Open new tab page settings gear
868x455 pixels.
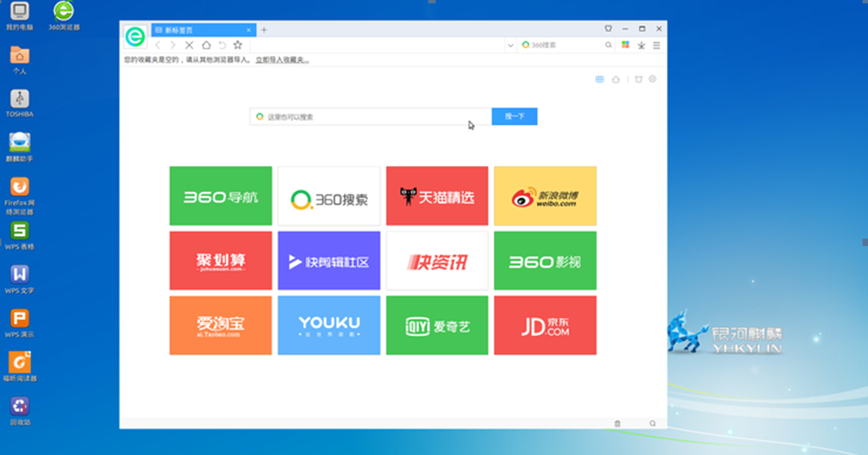pyautogui.click(x=652, y=79)
